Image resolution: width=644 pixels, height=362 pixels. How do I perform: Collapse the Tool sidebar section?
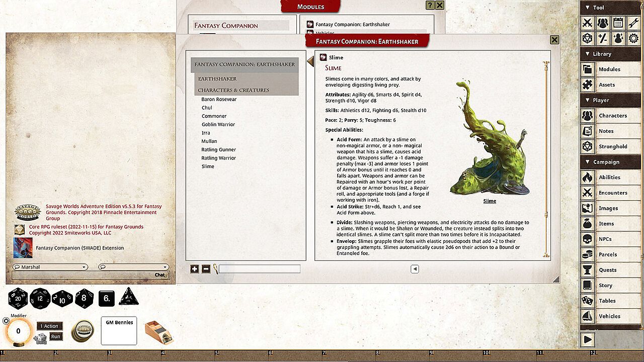(612, 8)
